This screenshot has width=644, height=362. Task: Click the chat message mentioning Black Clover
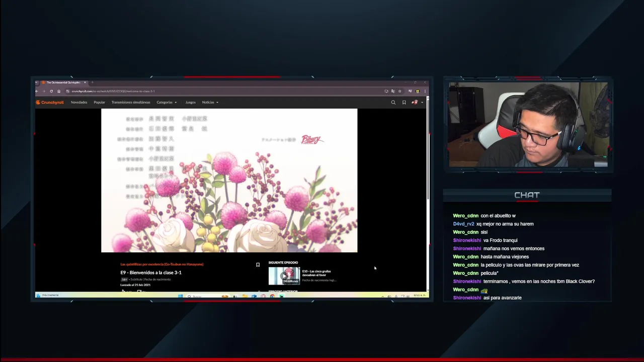click(539, 282)
